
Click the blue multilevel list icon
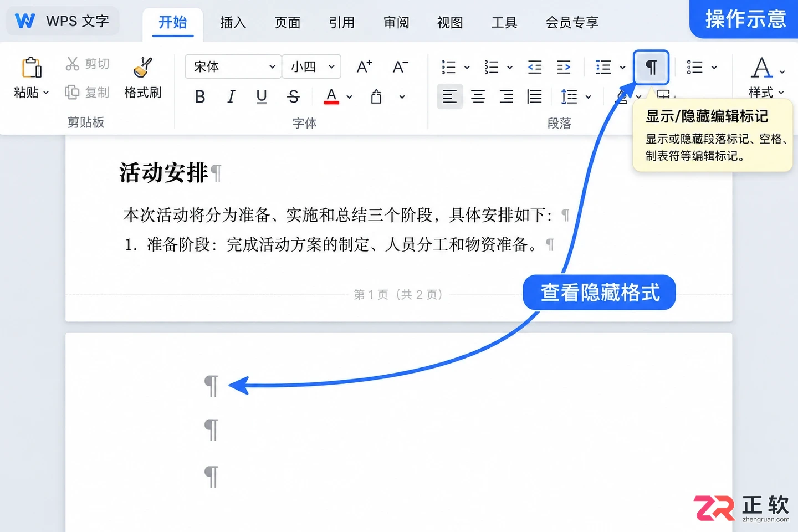[x=603, y=68]
